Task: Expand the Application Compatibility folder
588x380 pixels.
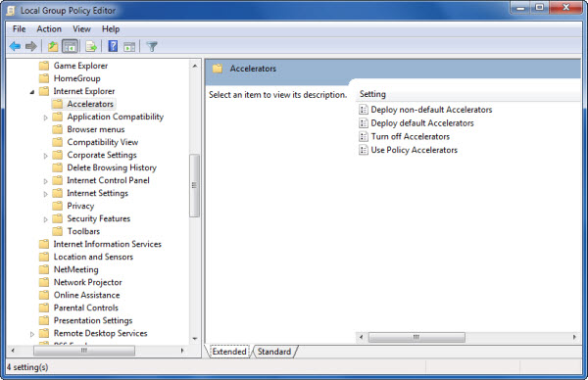Action: coord(46,118)
